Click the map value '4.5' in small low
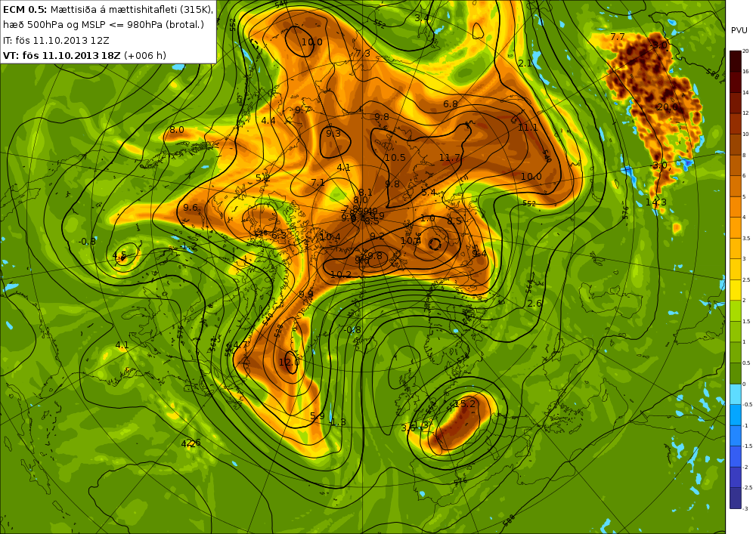Image resolution: width=756 pixels, height=534 pixels. [x=119, y=255]
